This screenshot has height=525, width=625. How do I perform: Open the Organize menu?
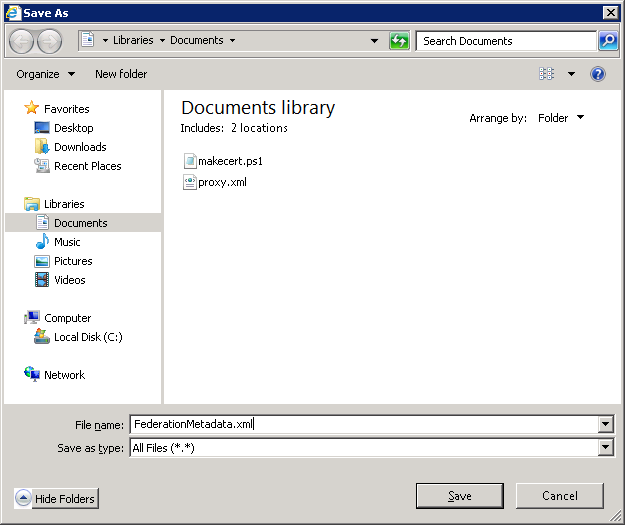45,74
